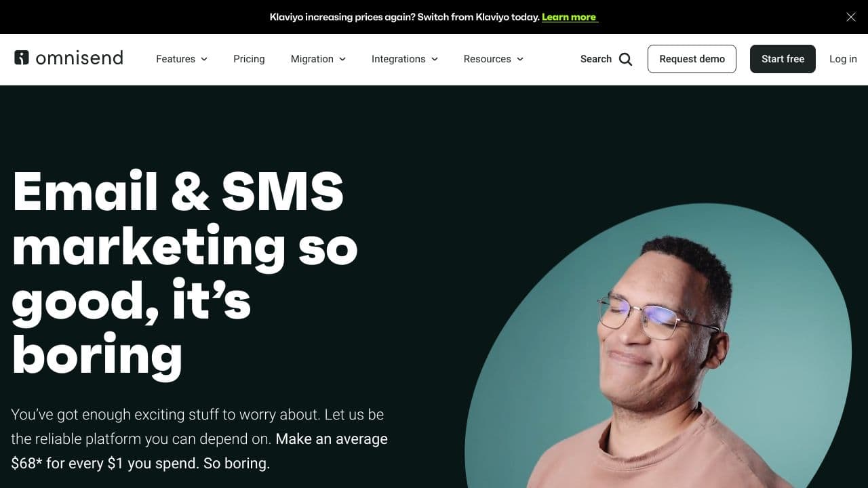Dismiss the Klaviyo promo banner
Viewport: 868px width, 488px height.
[x=851, y=17]
